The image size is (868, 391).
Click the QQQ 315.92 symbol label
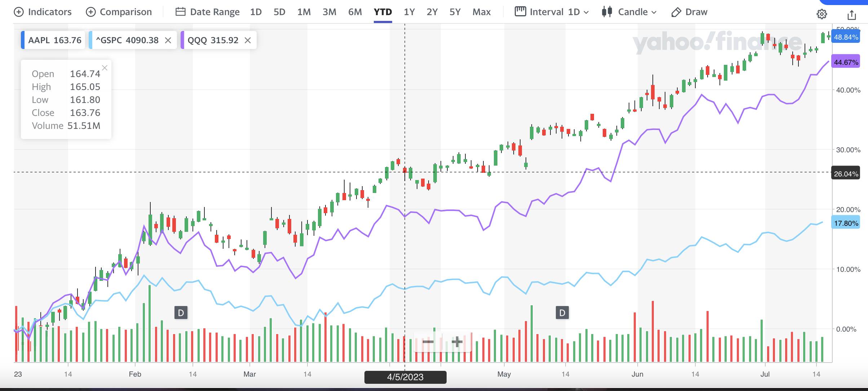213,40
